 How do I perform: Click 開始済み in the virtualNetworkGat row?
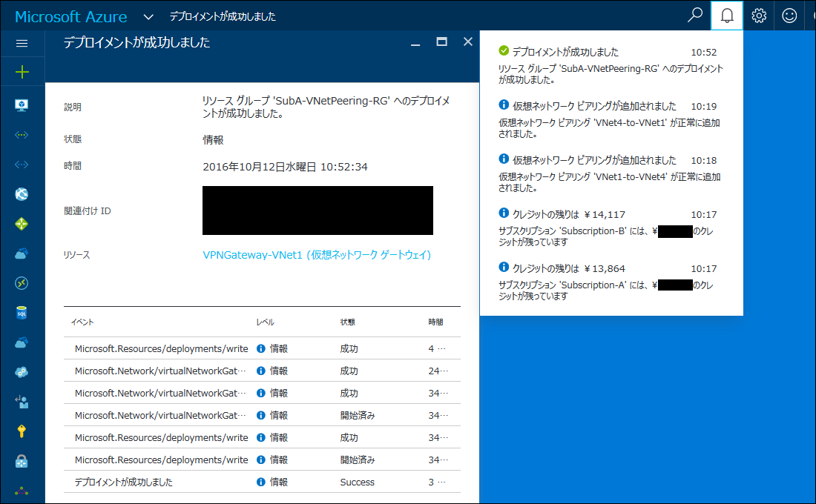[357, 416]
